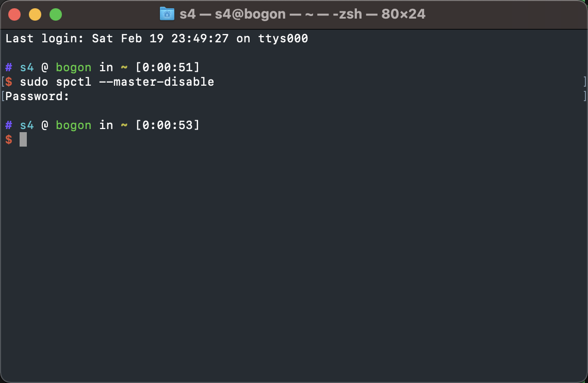Screen dimensions: 588x383
Task: Click the purple hash symbol at 0:00:53 prompt
Action: click(9, 125)
